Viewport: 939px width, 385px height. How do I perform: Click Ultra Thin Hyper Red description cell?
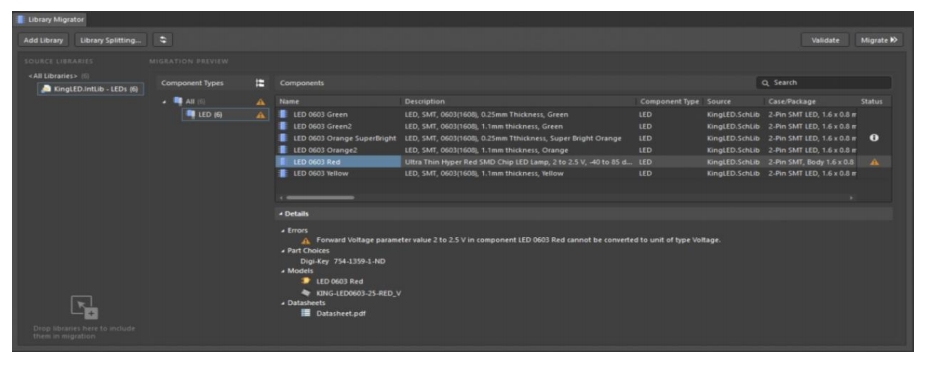[x=519, y=162]
